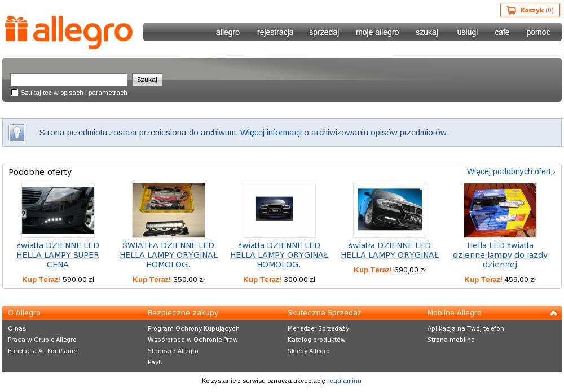Open Więcej podobnych ofert link
Viewport: 564px width, 392px height.
511,171
